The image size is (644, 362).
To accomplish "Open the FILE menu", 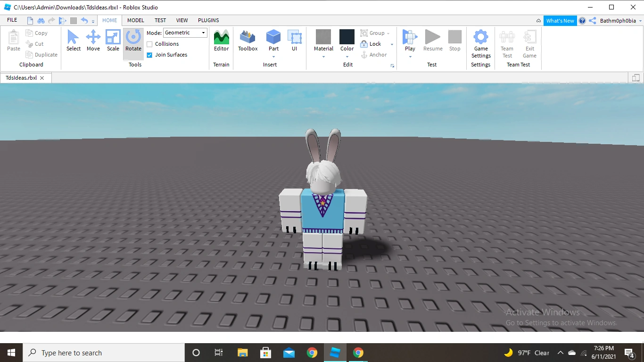I will click(12, 20).
